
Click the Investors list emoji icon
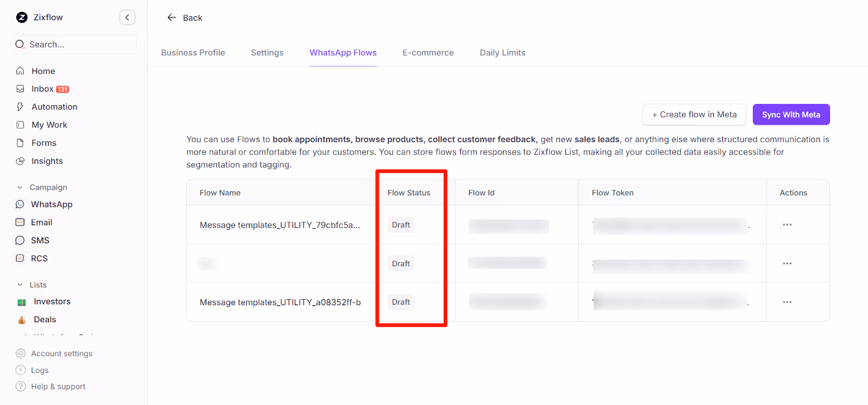coord(22,302)
